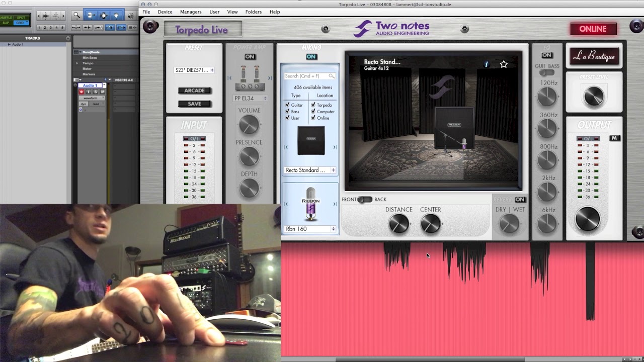Open the Rbn 160 microphone dropdown
This screenshot has height=362, width=644.
click(310, 229)
